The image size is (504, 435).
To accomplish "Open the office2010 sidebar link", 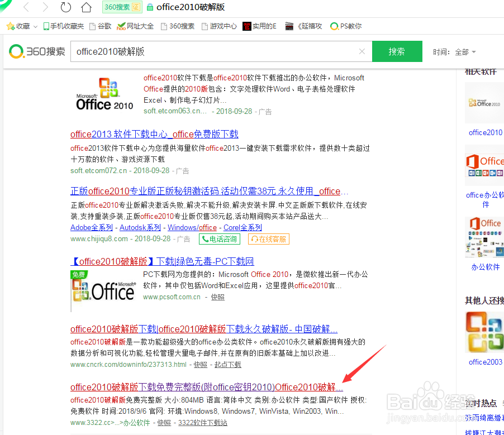I will tap(486, 133).
